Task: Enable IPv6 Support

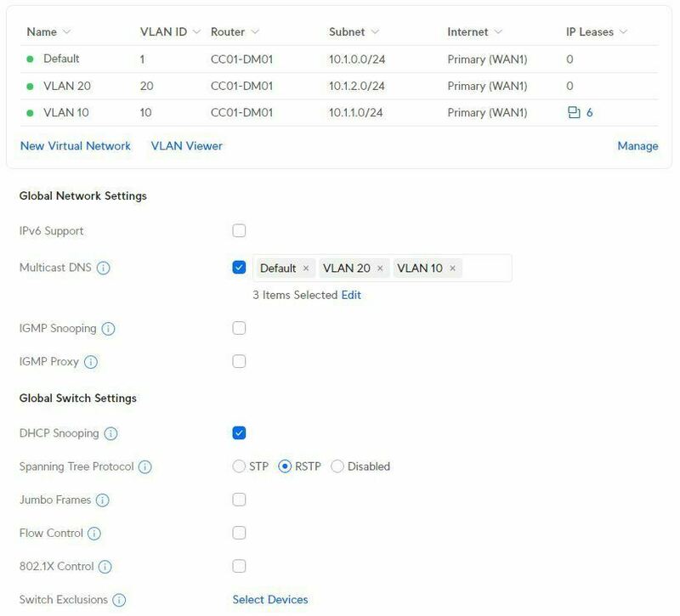Action: click(239, 229)
